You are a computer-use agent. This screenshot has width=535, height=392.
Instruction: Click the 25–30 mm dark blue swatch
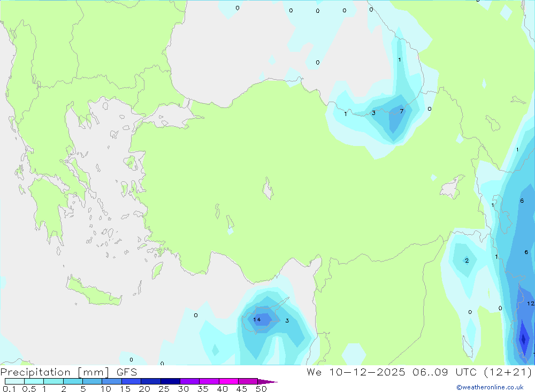pyautogui.click(x=170, y=381)
